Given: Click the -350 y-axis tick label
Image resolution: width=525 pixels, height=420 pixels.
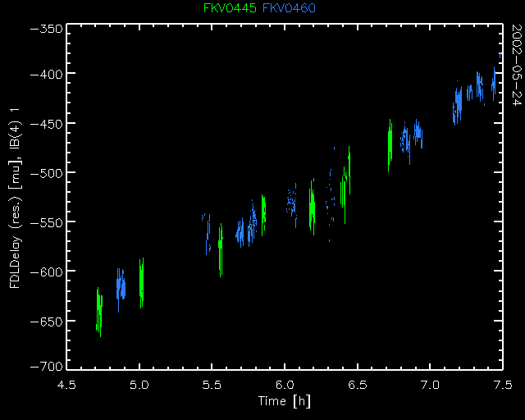Looking at the screenshot, I should [x=45, y=29].
